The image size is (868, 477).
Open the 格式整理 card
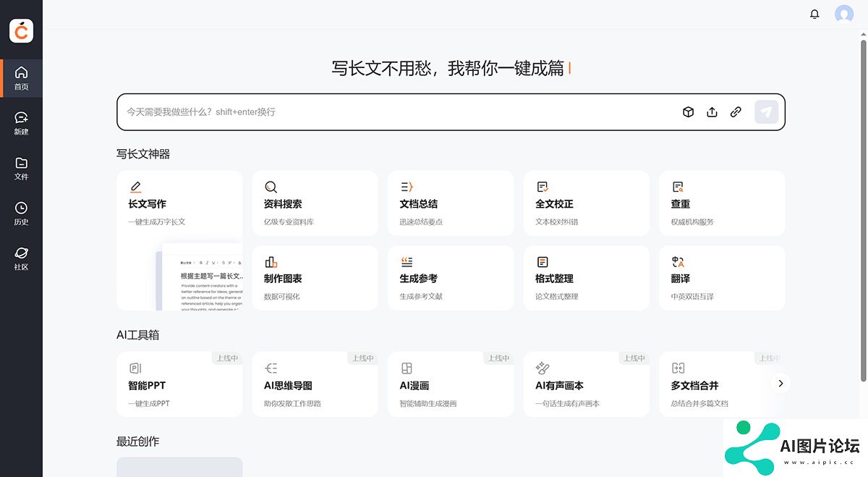pos(587,278)
